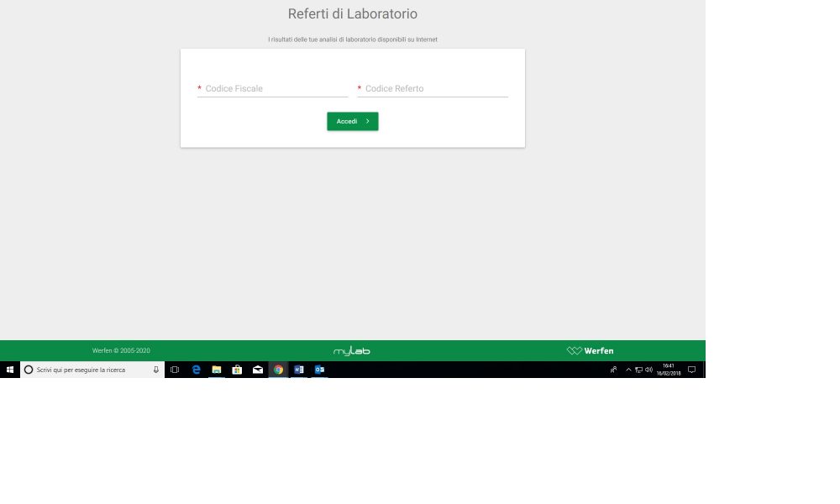Open Task View in the taskbar
The width and height of the screenshot is (840, 504).
click(174, 370)
